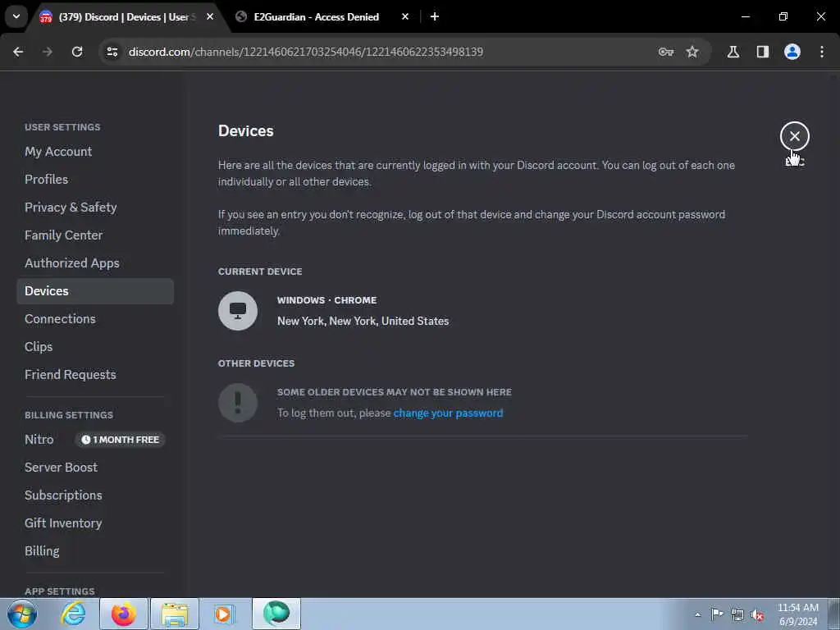The image size is (840, 630).
Task: Launch Internet Explorer from the taskbar
Action: pyautogui.click(x=73, y=614)
